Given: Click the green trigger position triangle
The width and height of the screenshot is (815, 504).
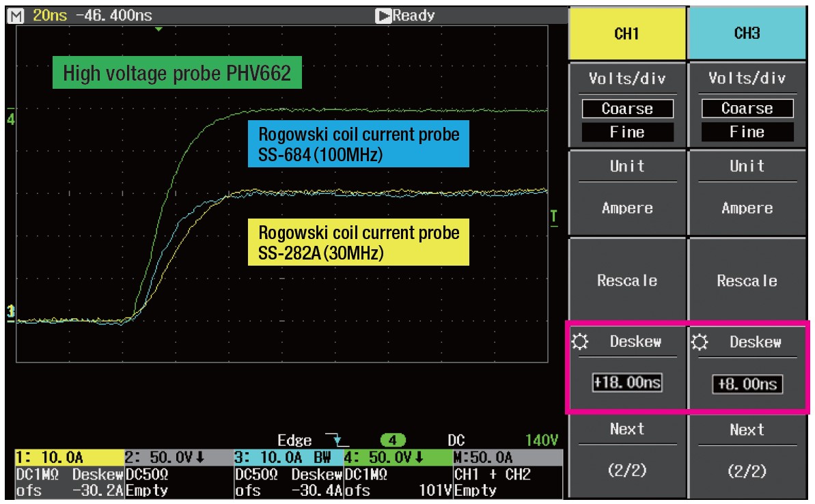Looking at the screenshot, I should coord(158,29).
